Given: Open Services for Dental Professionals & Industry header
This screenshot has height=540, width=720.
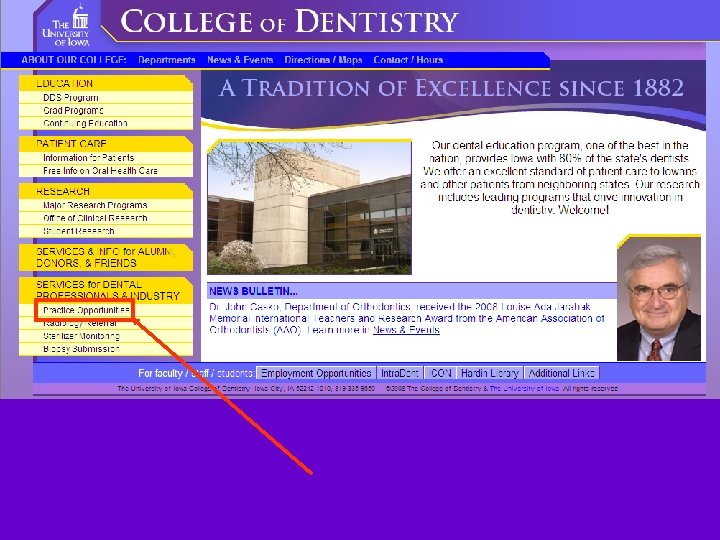Looking at the screenshot, I should 106,290.
